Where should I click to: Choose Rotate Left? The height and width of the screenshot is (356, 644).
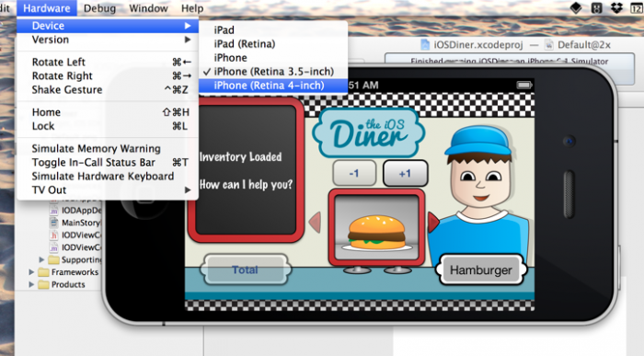(x=108, y=62)
